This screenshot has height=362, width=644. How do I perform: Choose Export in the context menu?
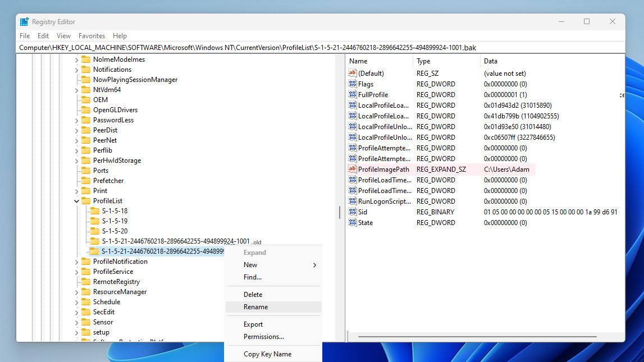click(273, 324)
